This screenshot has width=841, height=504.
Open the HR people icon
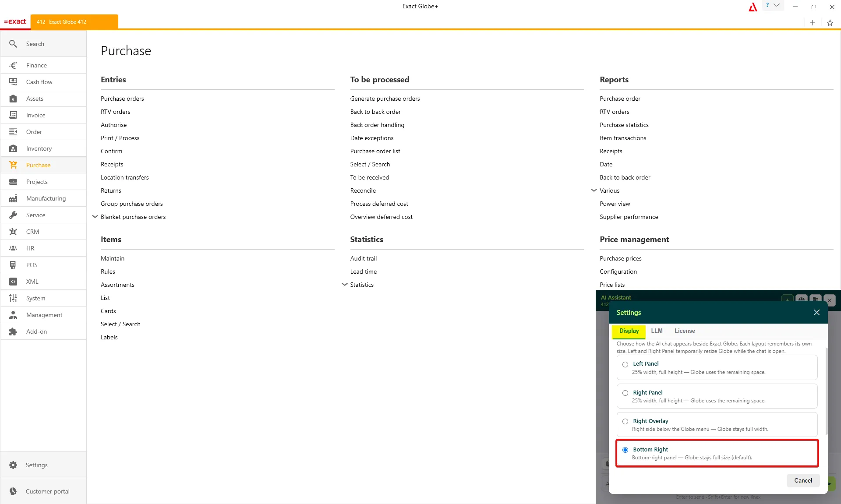(13, 248)
